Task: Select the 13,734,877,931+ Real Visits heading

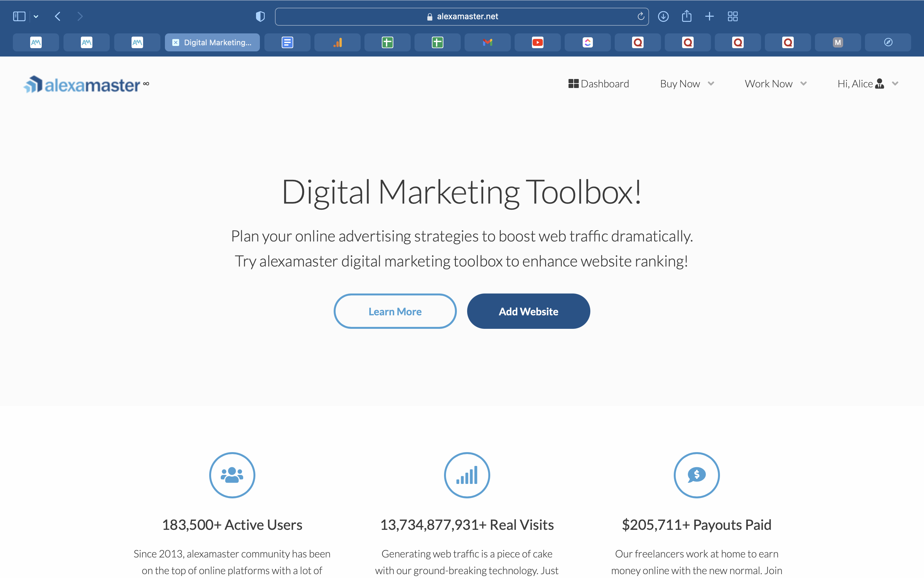Action: (467, 525)
